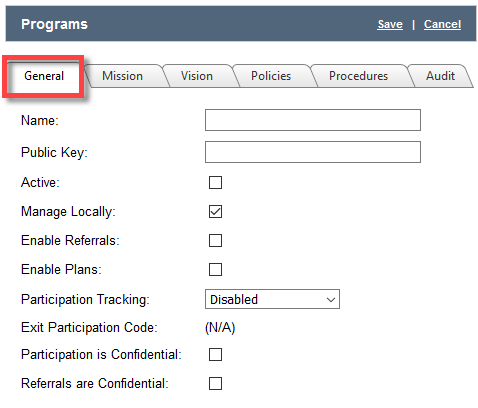Tick the Enable Referrals checkbox
The image size is (478, 408).
pos(215,240)
